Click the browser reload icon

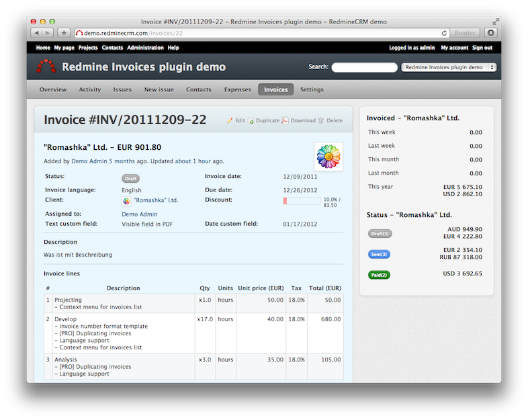(x=444, y=32)
